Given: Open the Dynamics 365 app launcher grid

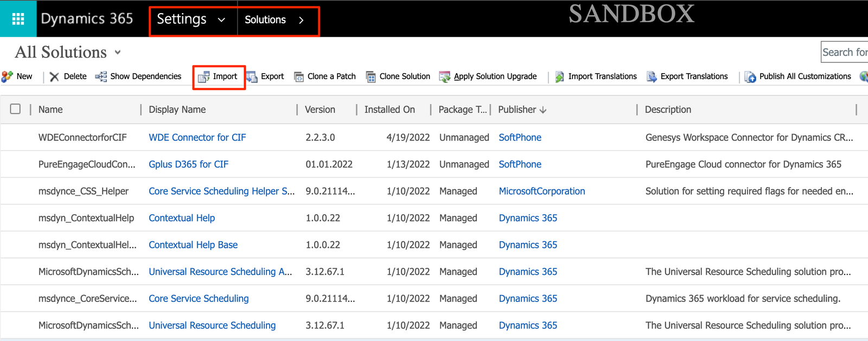Looking at the screenshot, I should [x=18, y=19].
